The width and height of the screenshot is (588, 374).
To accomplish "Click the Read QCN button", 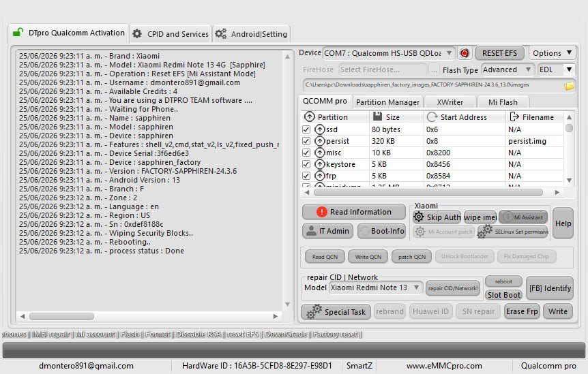I will click(325, 257).
